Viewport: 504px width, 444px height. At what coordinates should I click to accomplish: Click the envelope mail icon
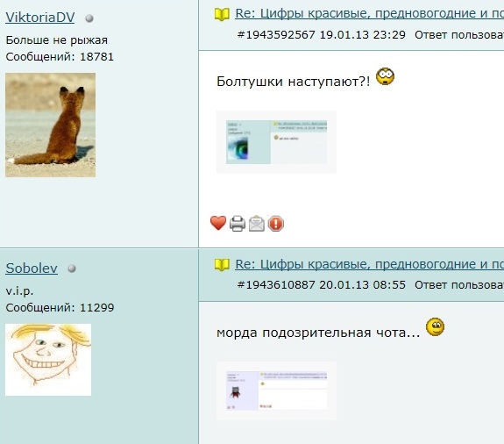pyautogui.click(x=257, y=223)
